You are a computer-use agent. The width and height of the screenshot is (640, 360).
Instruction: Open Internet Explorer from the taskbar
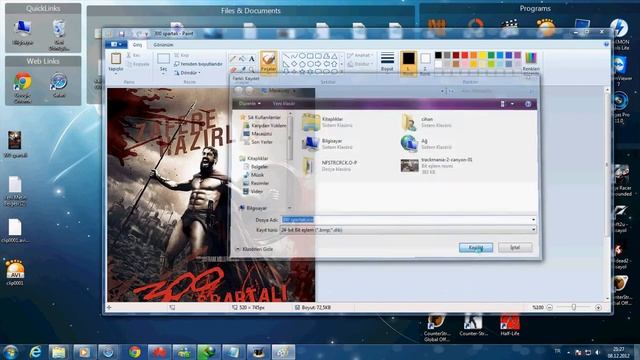coord(36,352)
